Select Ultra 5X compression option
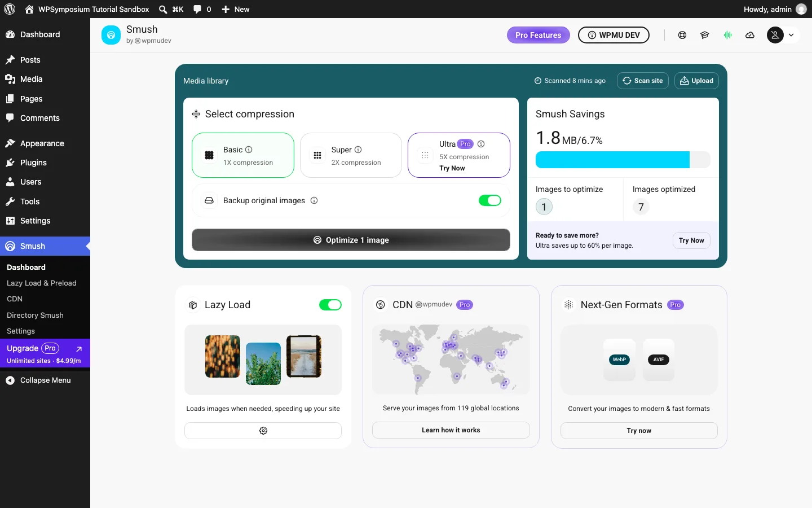The width and height of the screenshot is (812, 508). coord(459,155)
